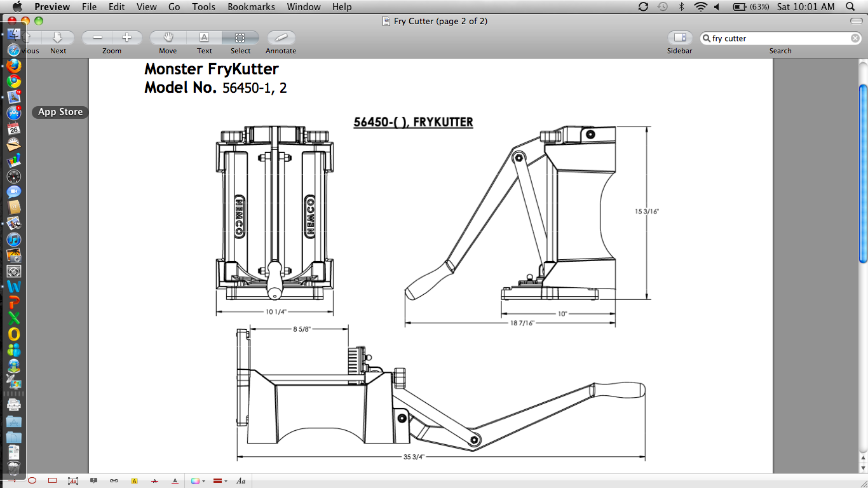Open App Store from the Dock

(x=14, y=112)
